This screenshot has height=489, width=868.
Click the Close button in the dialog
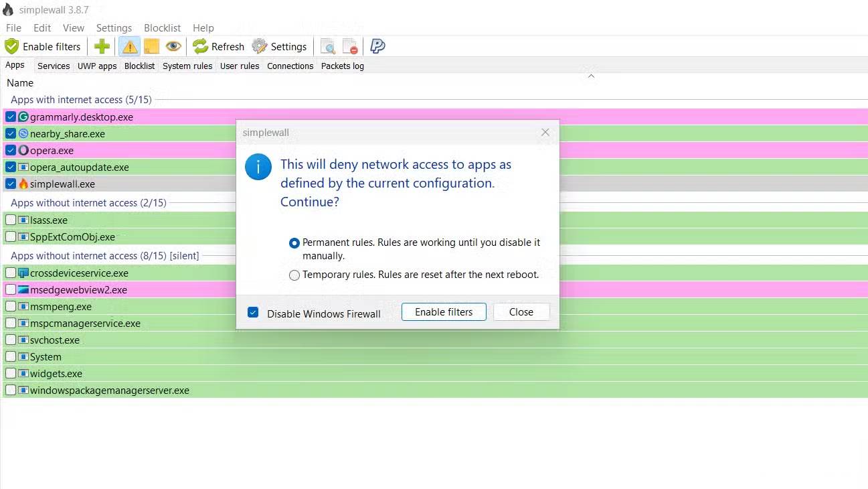521,312
